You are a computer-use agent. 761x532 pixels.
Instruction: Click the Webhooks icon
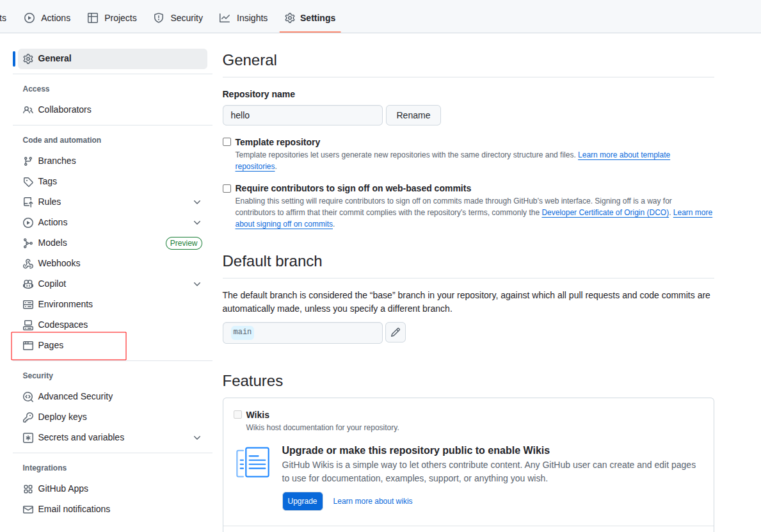[28, 264]
